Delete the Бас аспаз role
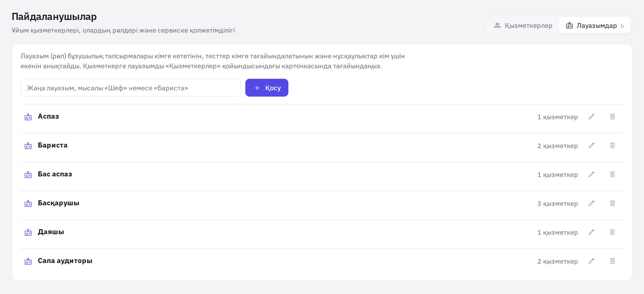This screenshot has height=294, width=644. pos(612,174)
